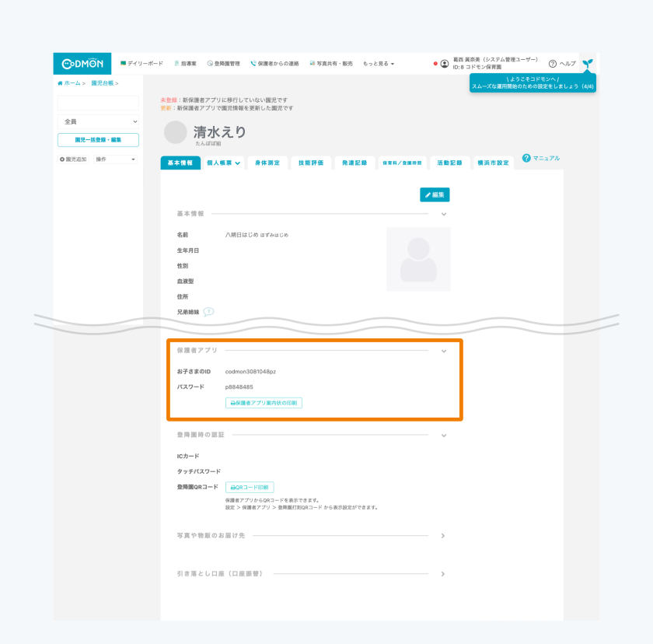Image resolution: width=653 pixels, height=644 pixels.
Task: Expand the 写真や物販のお届け先 section
Action: point(443,536)
